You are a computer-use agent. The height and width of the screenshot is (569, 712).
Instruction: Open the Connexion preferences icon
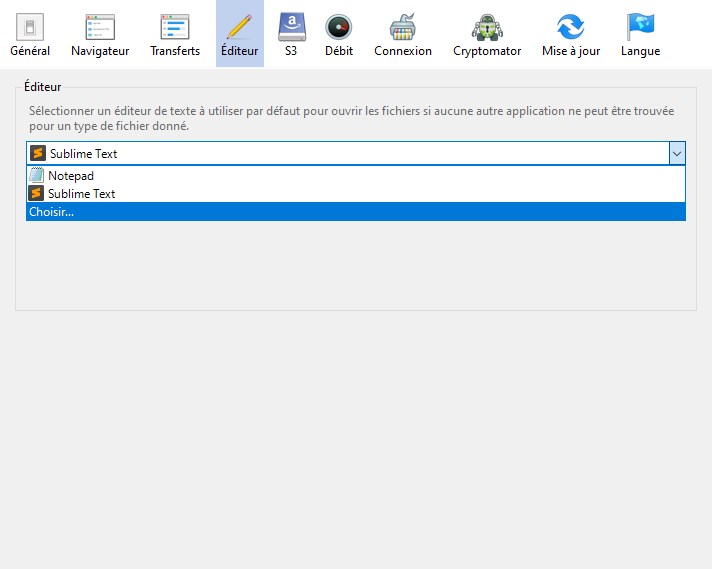pos(403,27)
